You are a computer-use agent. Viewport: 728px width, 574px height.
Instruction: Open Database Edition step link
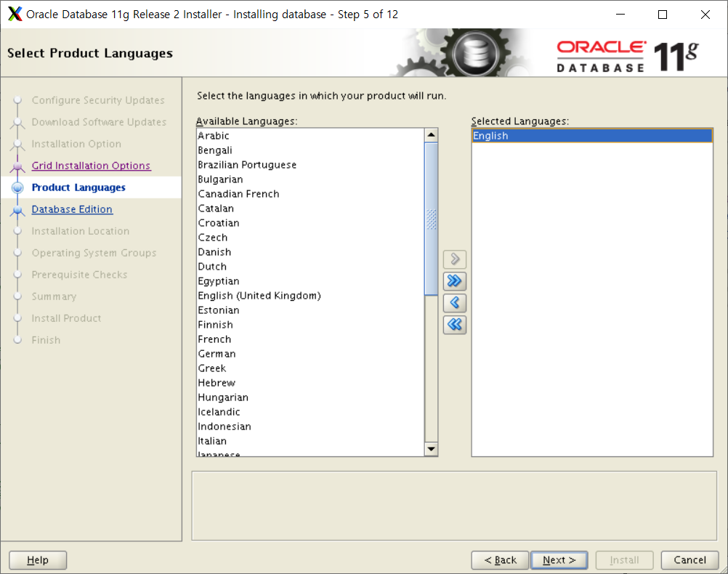(x=72, y=209)
